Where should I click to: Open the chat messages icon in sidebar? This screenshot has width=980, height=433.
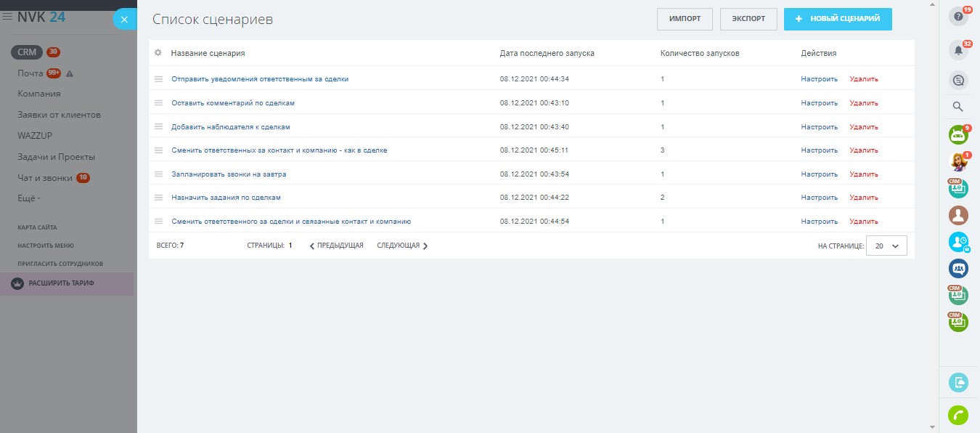(x=958, y=80)
